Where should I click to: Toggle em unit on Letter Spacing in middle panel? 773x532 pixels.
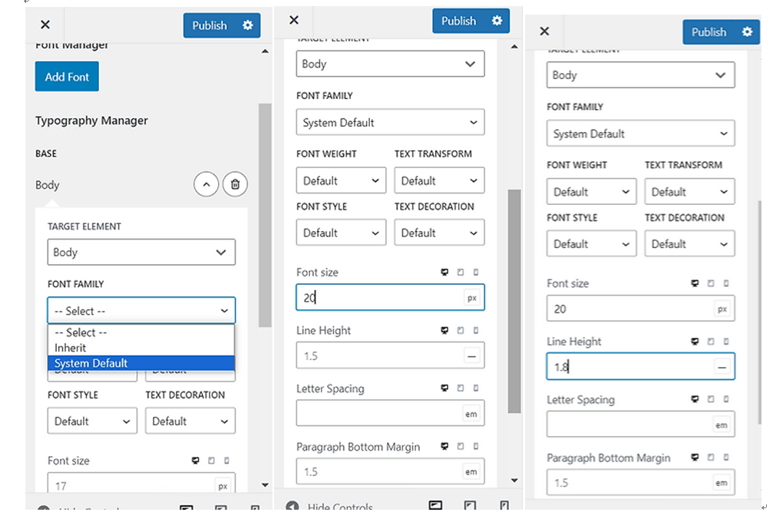tap(471, 414)
